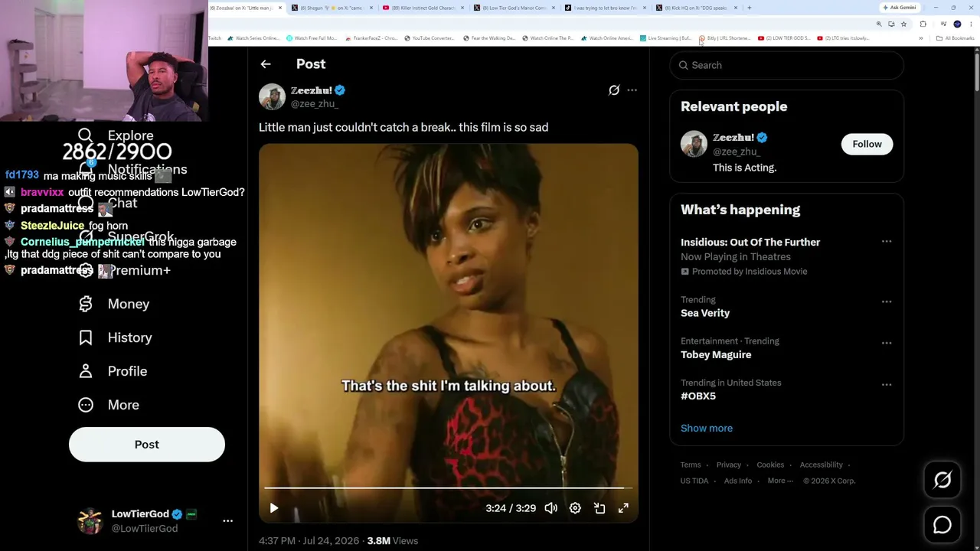Open the Tobey Maguire trending topic

(716, 354)
